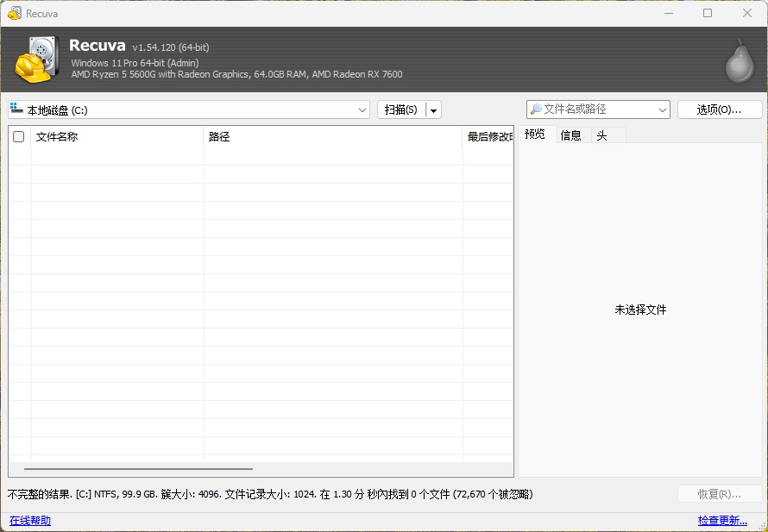Tick the select-all checkbox in the file list header
Viewport: 768px width, 532px height.
(x=19, y=136)
